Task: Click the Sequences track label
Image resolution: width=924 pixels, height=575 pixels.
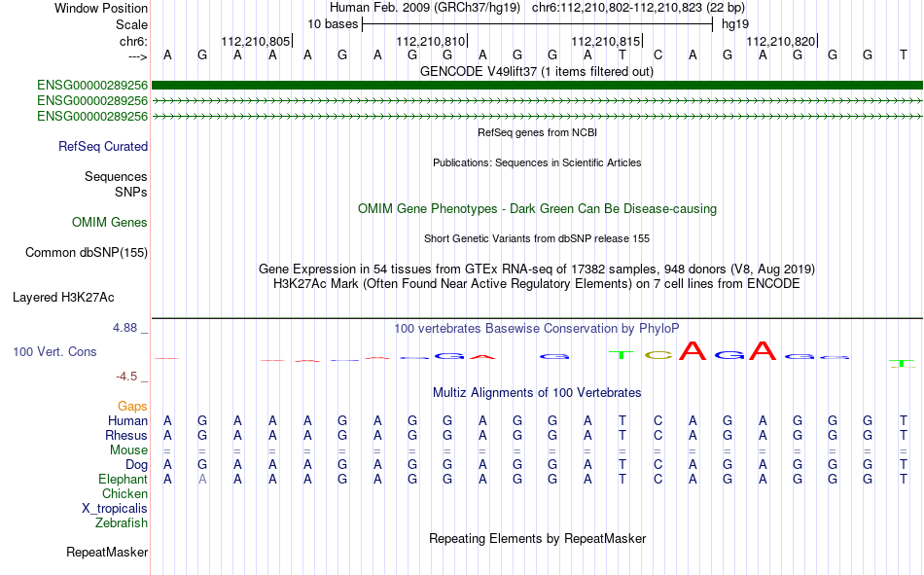Action: click(x=116, y=176)
